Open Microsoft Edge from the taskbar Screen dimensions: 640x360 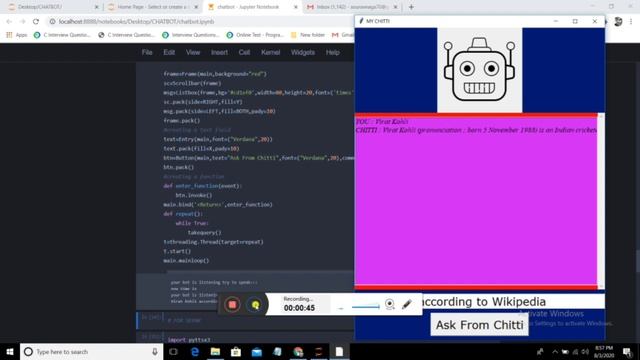coord(195,351)
